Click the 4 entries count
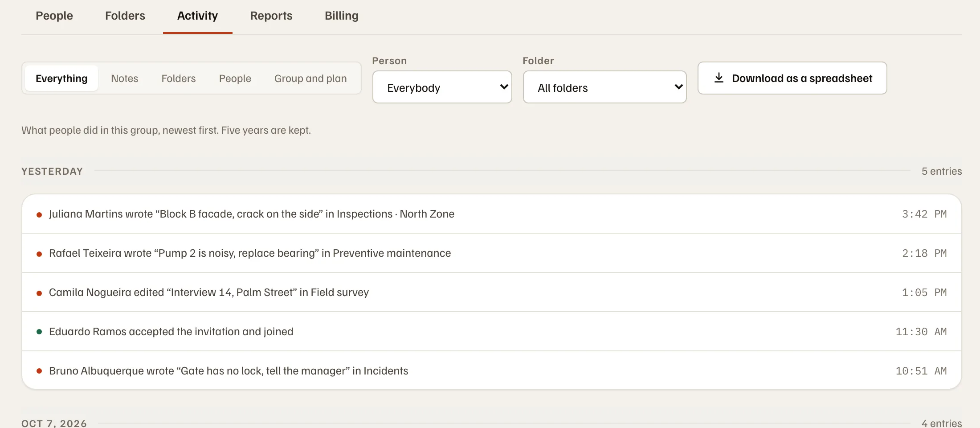980x428 pixels. pos(942,423)
